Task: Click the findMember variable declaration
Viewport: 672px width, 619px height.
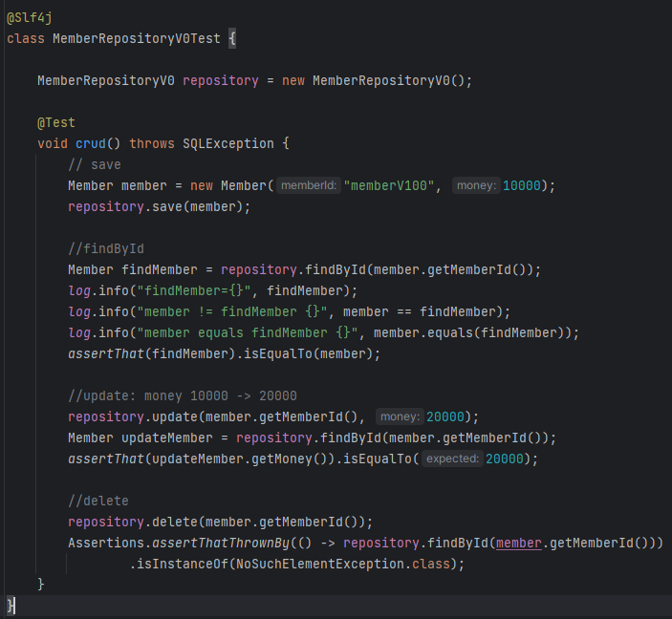Action: coord(160,270)
